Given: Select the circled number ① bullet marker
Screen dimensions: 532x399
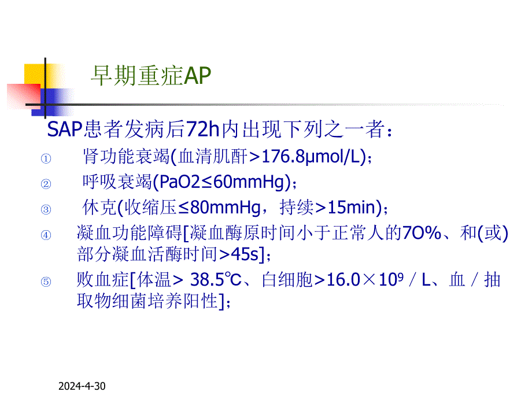Looking at the screenshot, I should click(46, 157).
